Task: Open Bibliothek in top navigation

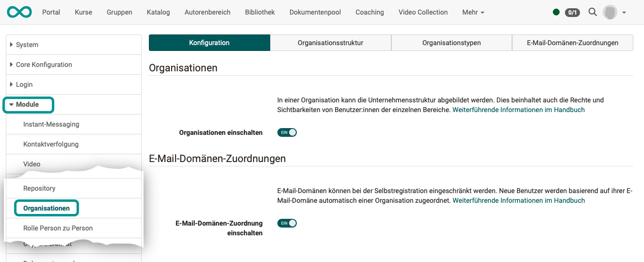Action: pos(260,12)
